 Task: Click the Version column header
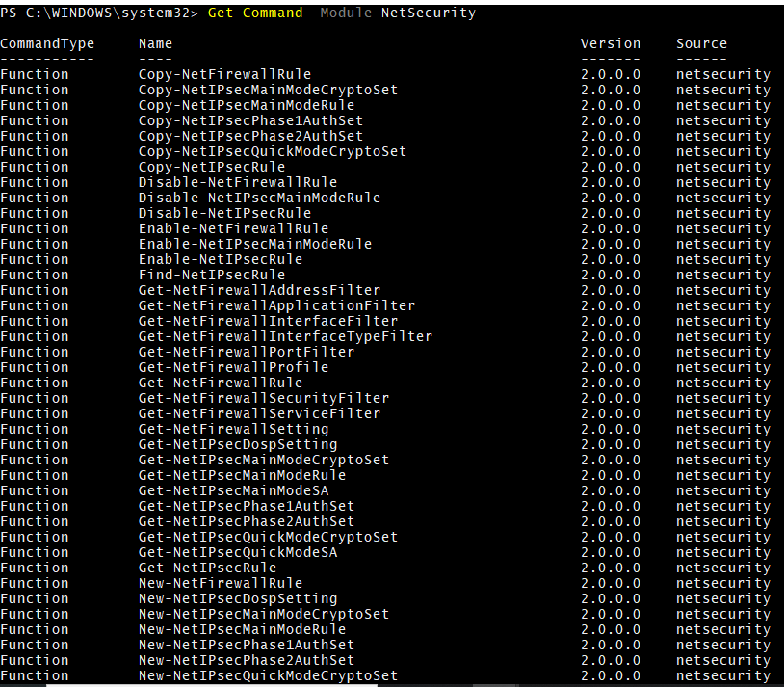[x=611, y=44]
